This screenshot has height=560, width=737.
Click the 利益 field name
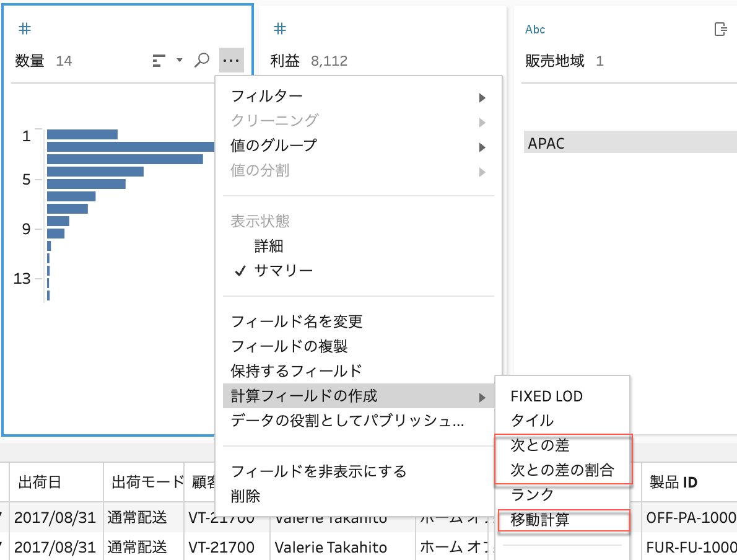pos(285,61)
